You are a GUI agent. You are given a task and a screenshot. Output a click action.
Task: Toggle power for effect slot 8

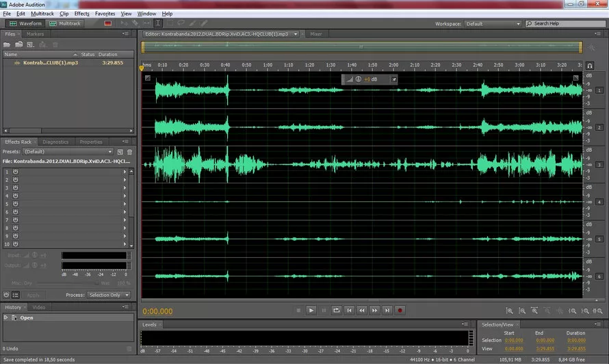16,228
